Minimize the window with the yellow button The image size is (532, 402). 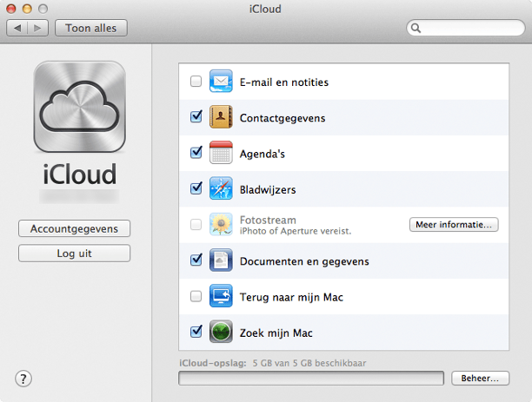click(x=27, y=9)
